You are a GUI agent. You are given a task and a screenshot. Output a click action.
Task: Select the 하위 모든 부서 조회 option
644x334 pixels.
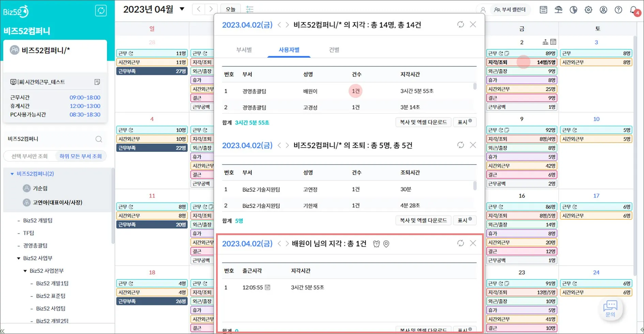[x=80, y=156]
